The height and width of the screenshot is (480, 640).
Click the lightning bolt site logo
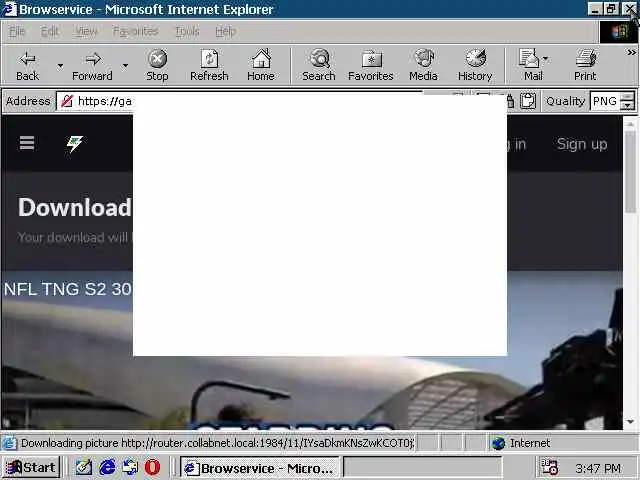pyautogui.click(x=74, y=144)
